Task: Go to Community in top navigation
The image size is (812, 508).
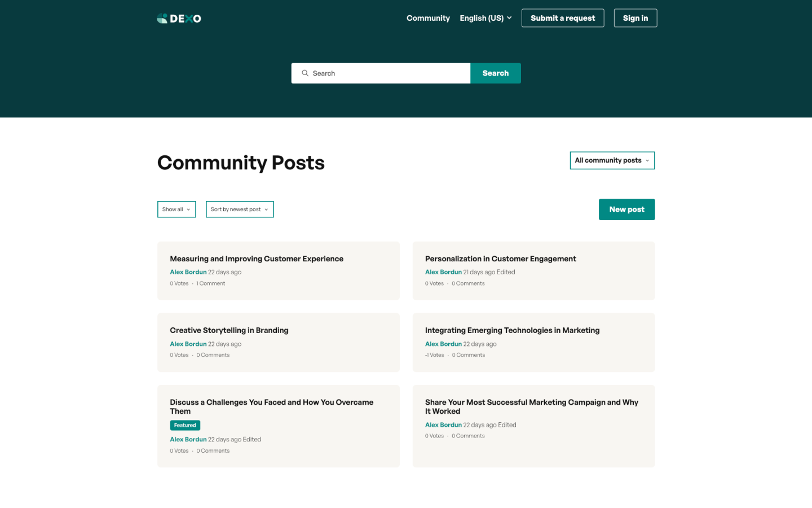Action: pos(428,18)
